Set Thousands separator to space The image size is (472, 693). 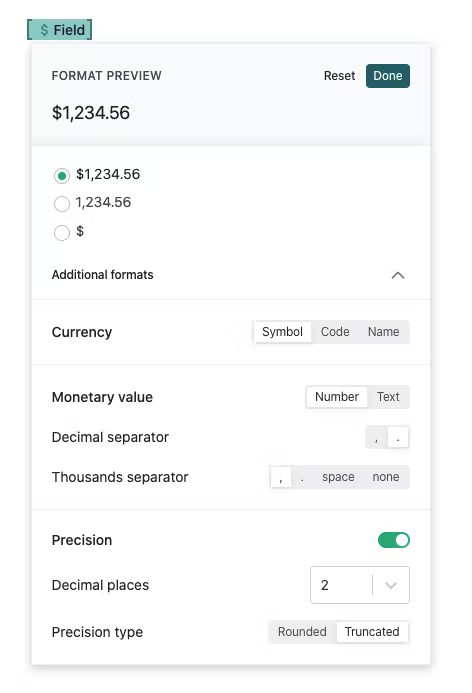(x=338, y=477)
